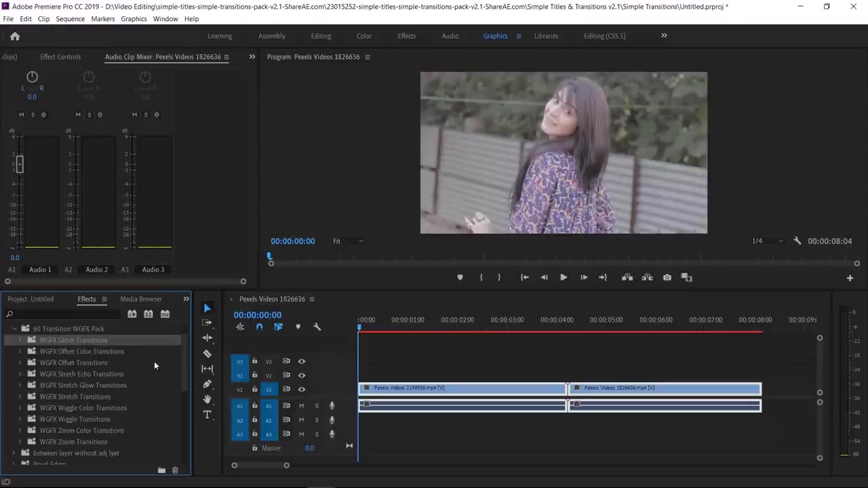Viewport: 868px width, 488px height.
Task: Select the Ripple Edit tool
Action: pos(208,338)
